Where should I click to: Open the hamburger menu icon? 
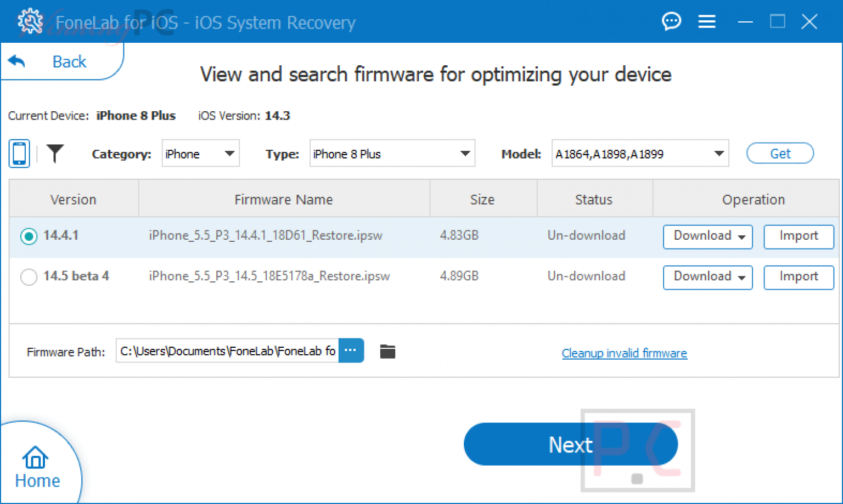[x=706, y=21]
